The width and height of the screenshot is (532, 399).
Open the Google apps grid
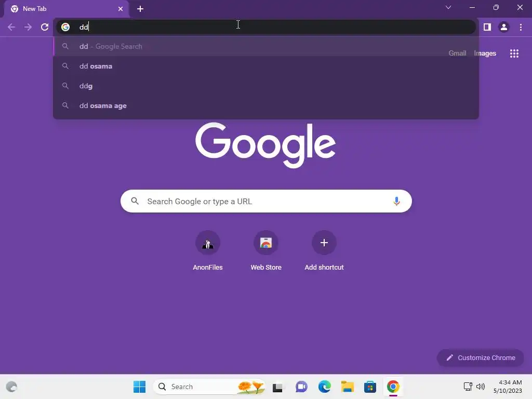[514, 54]
